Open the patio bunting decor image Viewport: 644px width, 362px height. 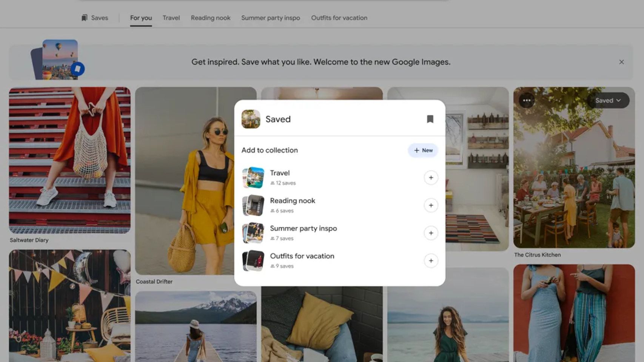pyautogui.click(x=70, y=306)
